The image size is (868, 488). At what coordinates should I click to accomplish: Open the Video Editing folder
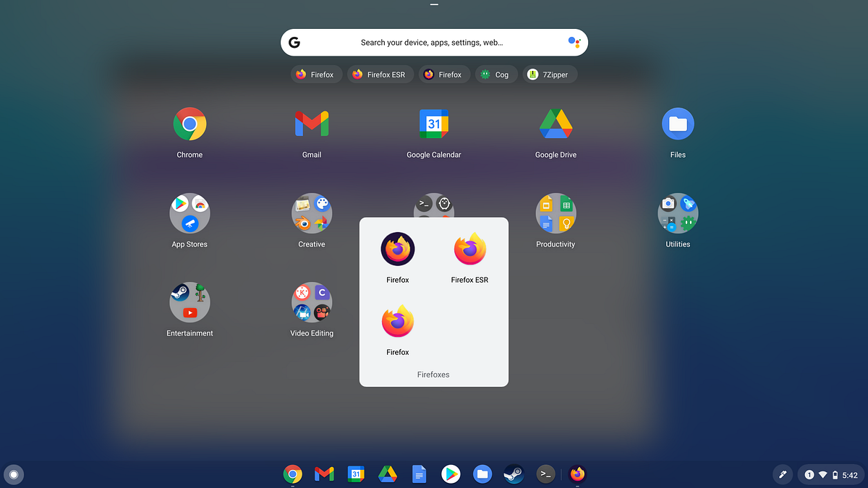pyautogui.click(x=312, y=302)
